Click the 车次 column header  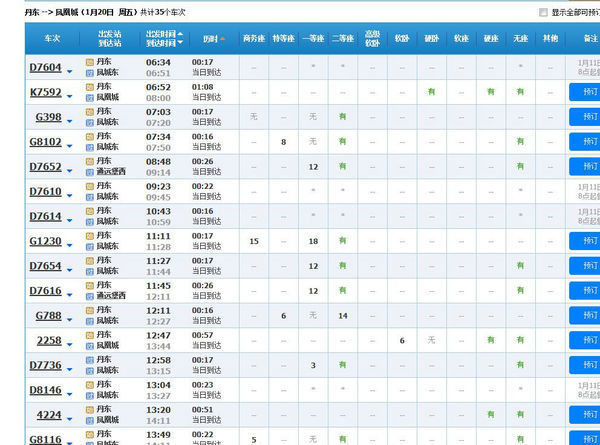tap(52, 38)
